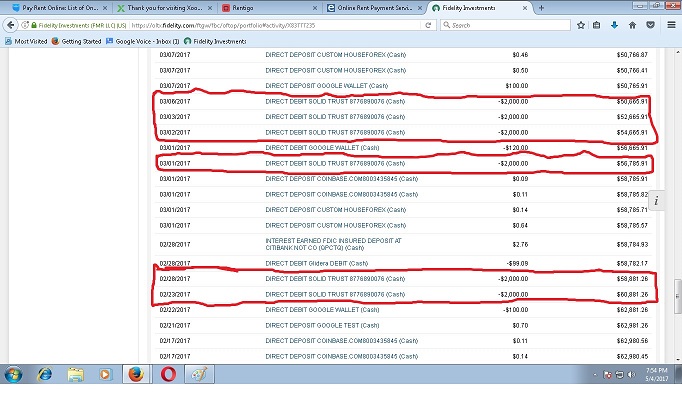Select the balance value $50,665.91

632,101
